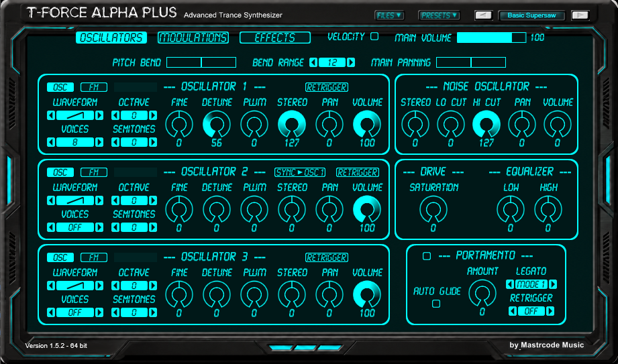Click Equalizer Low knob
This screenshot has width=618, height=364.
pos(511,209)
